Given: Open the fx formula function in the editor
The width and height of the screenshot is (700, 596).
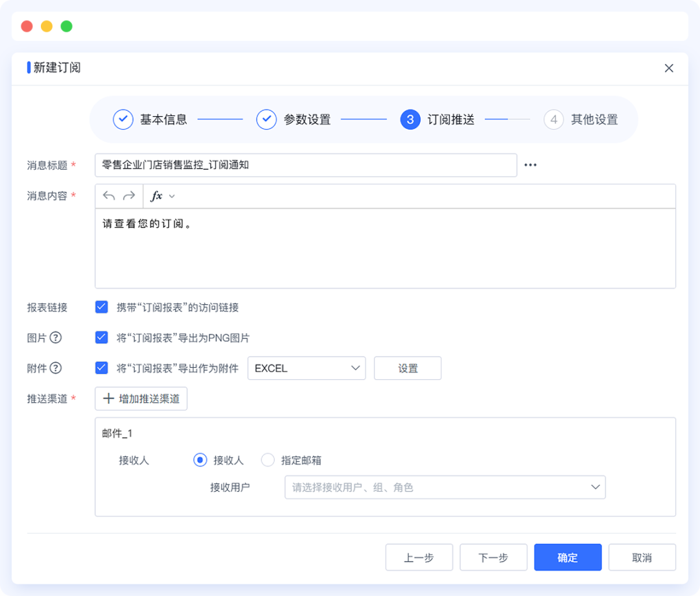Looking at the screenshot, I should tap(157, 196).
